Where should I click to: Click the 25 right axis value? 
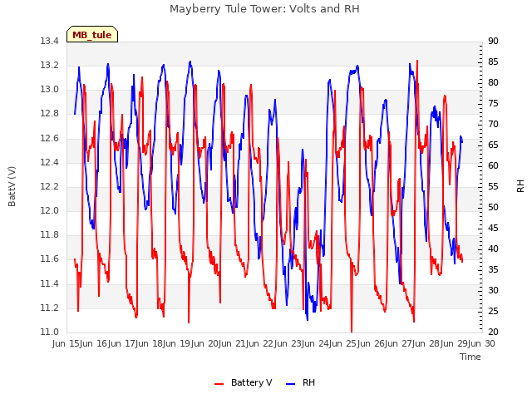point(493,312)
